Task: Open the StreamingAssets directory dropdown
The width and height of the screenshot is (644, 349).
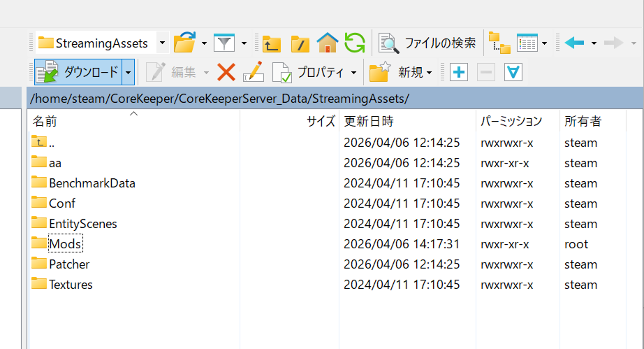Action: 162,43
